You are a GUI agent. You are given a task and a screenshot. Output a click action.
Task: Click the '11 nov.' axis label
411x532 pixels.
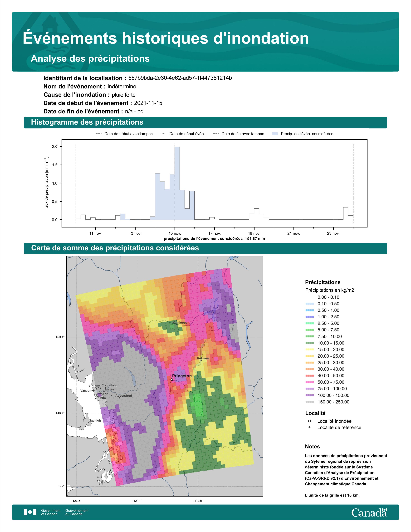tap(96, 233)
